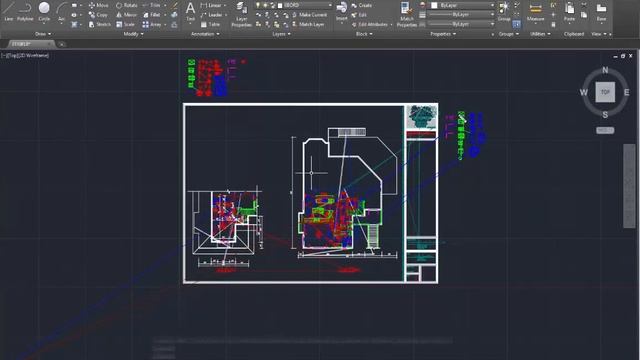Click the Explode icon in Modify panel
Image resolution: width=640 pixels, height=360 pixels.
tap(175, 15)
